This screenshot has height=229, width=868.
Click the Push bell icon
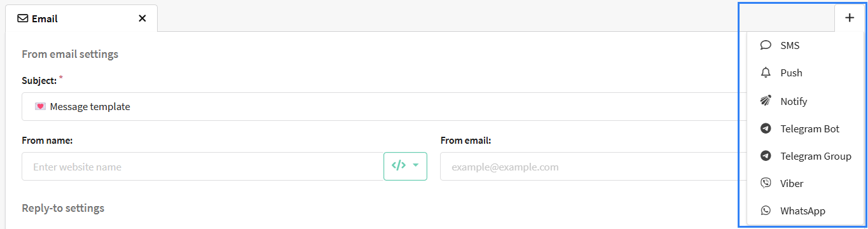(x=766, y=73)
